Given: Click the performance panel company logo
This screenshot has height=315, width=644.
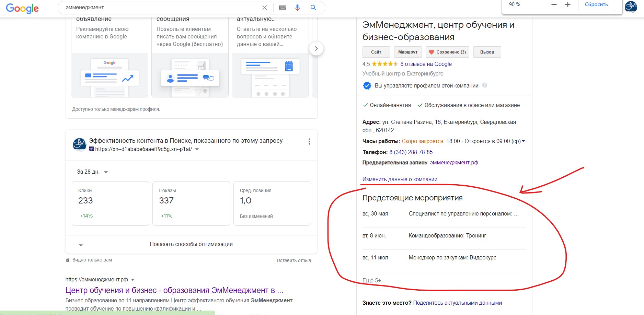Looking at the screenshot, I should [80, 144].
